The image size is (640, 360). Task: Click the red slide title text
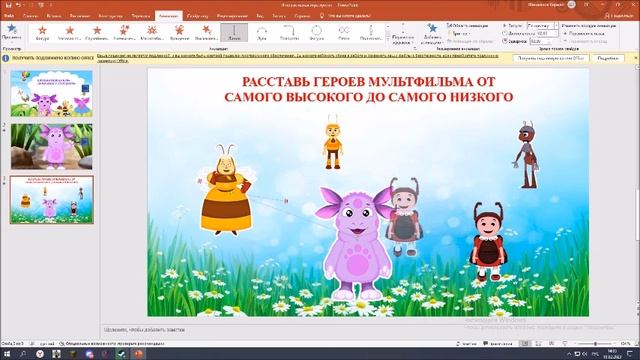369,89
